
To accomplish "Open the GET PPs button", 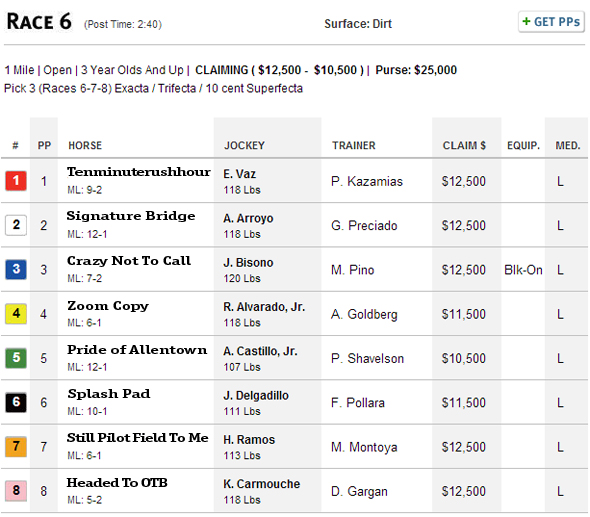I will tap(551, 22).
